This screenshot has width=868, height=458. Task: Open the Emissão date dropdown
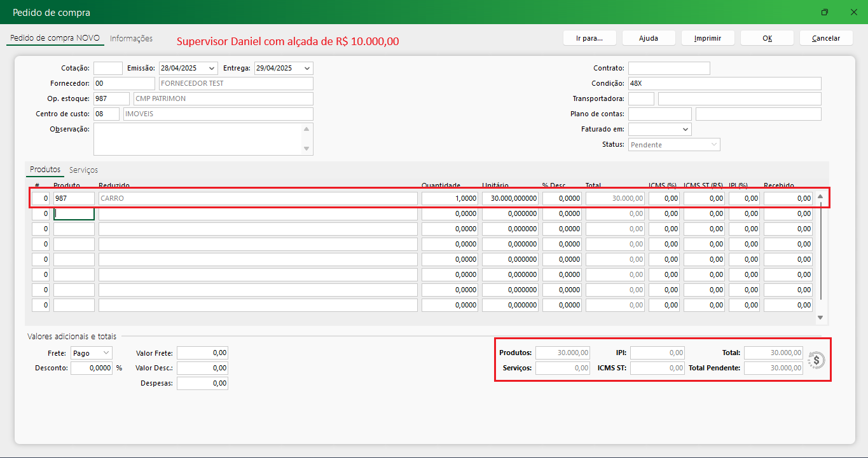212,68
